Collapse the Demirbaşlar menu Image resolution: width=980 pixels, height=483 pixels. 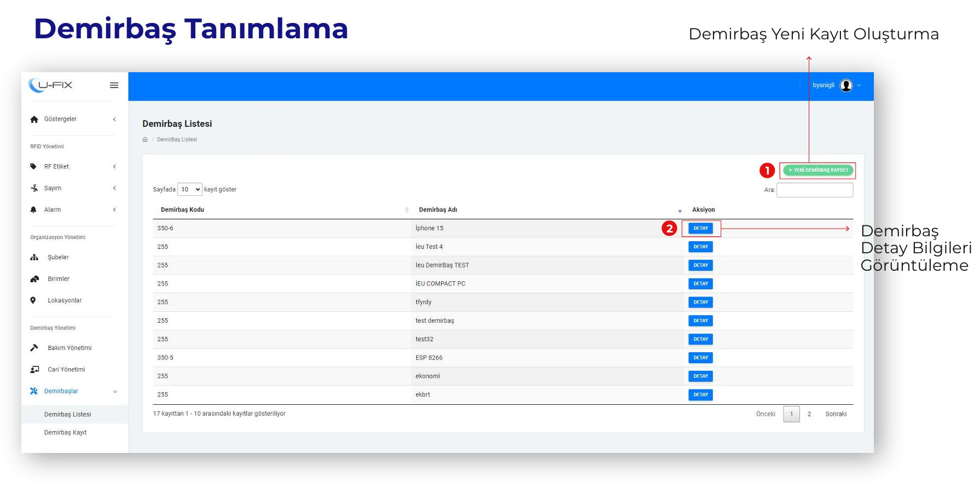coord(115,392)
